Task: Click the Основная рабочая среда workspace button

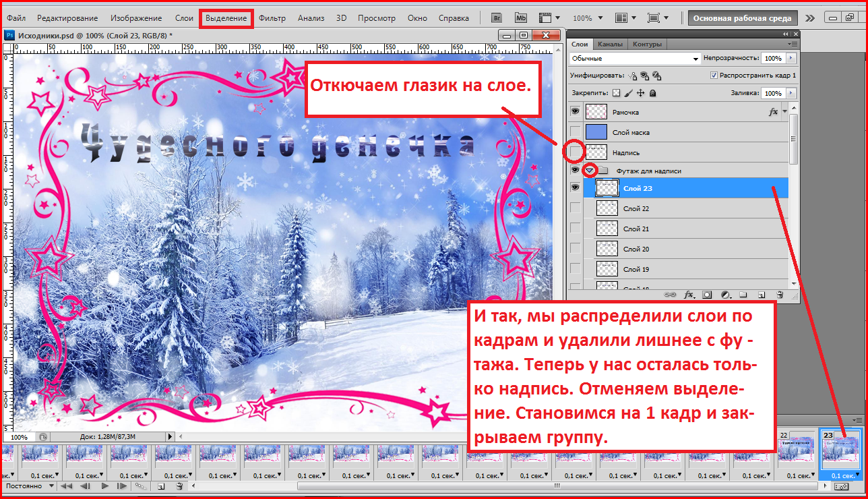Action: click(x=743, y=18)
